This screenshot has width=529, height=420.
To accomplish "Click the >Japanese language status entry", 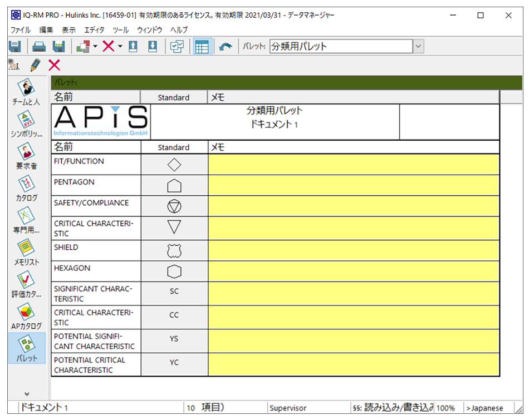I will pyautogui.click(x=485, y=408).
